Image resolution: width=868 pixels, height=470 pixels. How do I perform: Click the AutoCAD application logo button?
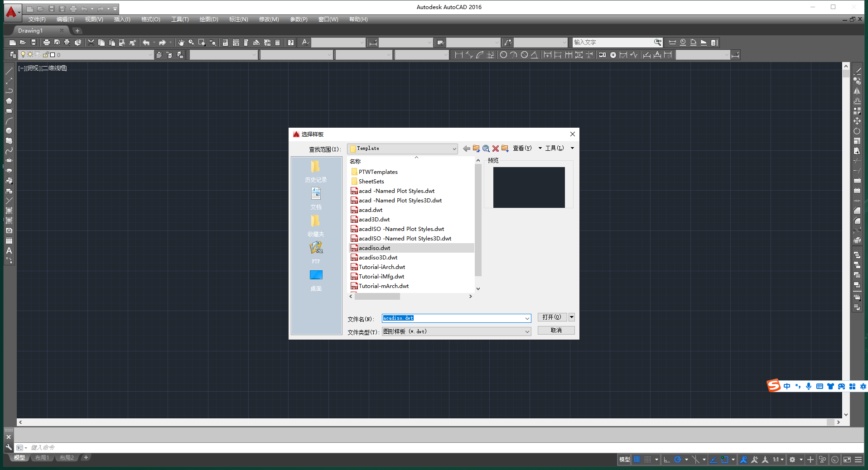(11, 11)
